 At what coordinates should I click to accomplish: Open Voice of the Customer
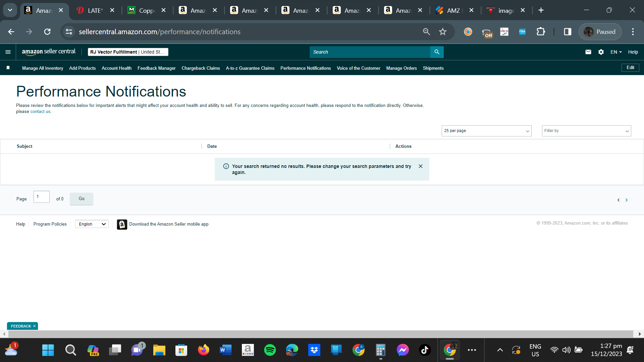pyautogui.click(x=359, y=68)
